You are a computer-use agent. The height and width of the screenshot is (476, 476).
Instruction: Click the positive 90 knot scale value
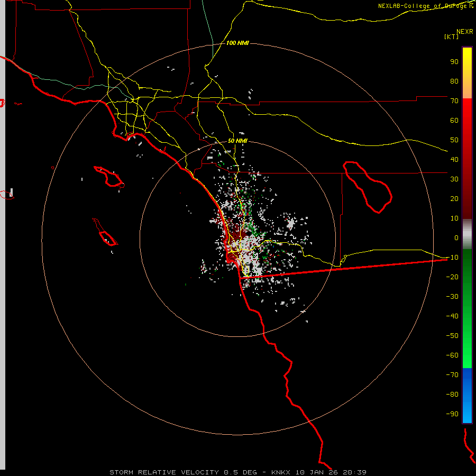point(454,62)
